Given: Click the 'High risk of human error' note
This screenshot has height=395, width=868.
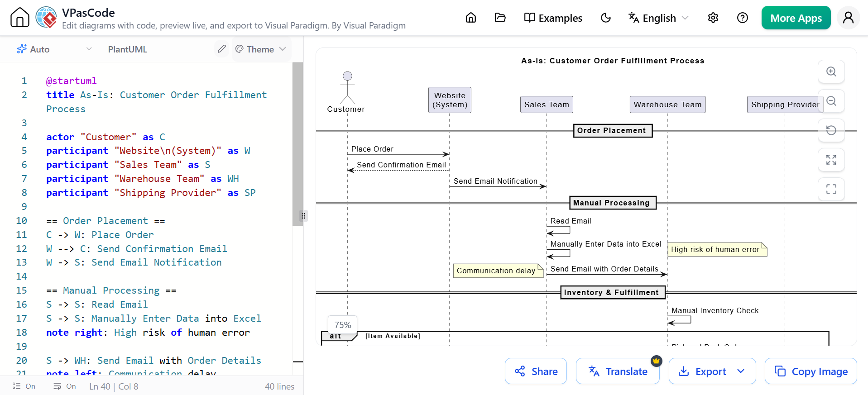Looking at the screenshot, I should (x=717, y=249).
